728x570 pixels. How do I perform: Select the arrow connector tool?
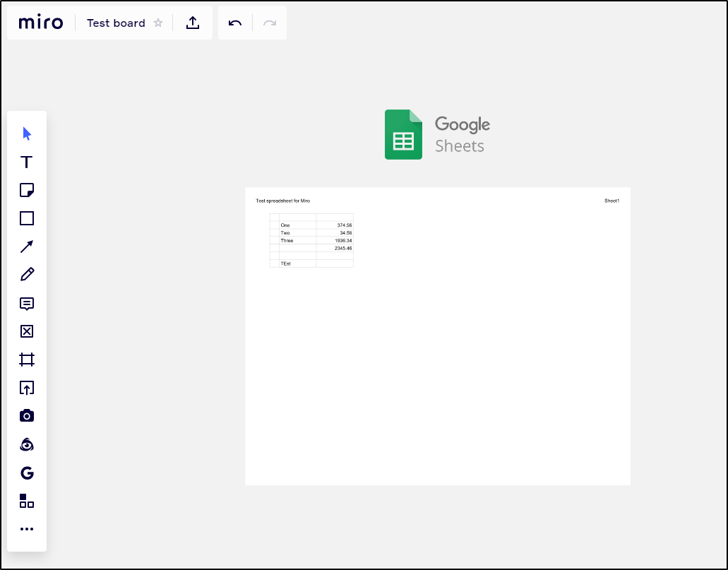pos(27,247)
